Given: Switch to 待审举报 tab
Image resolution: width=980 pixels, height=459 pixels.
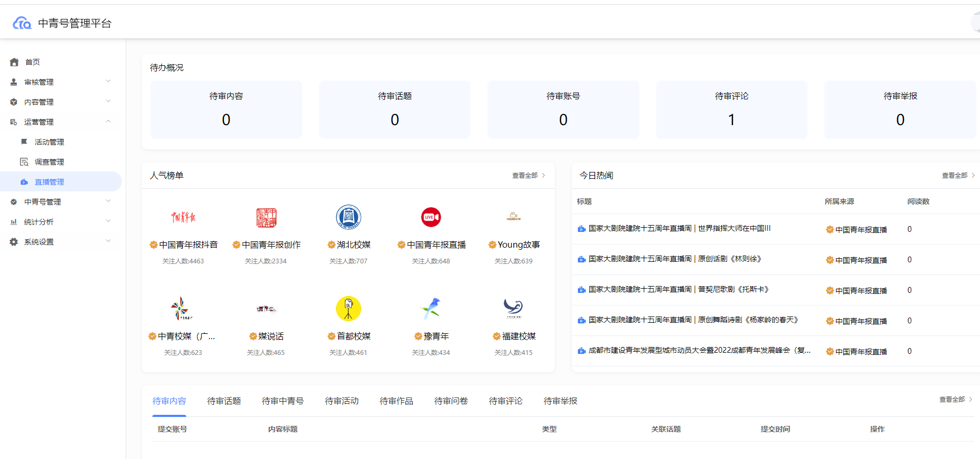Looking at the screenshot, I should (x=560, y=401).
